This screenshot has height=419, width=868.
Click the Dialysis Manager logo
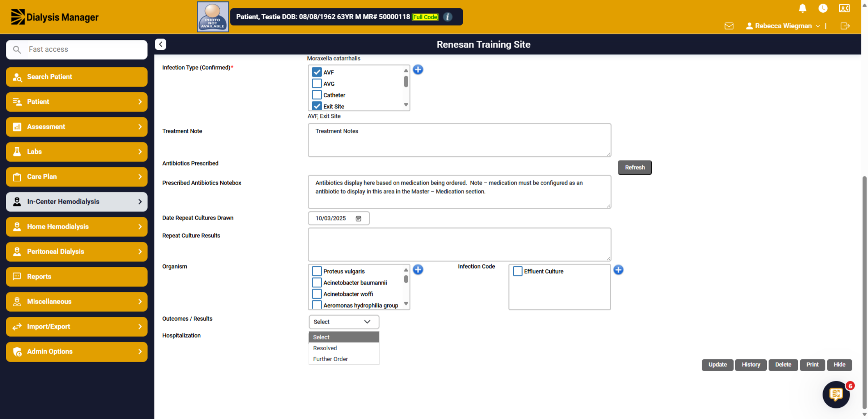55,17
